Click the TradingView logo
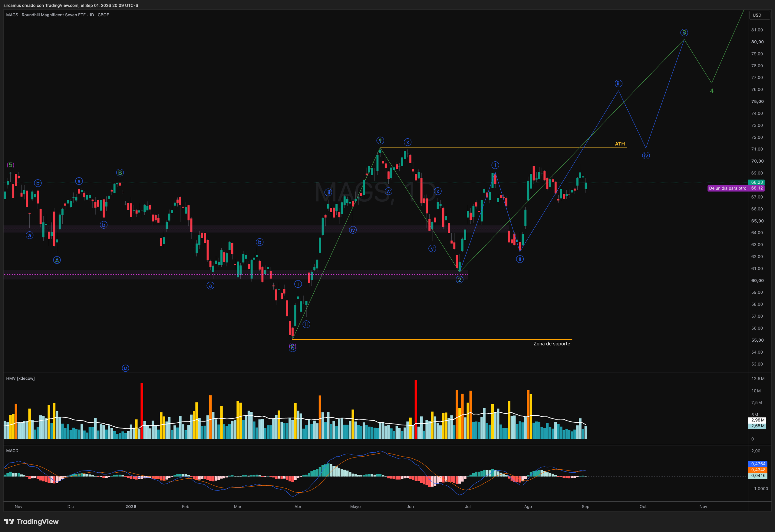Screen dimensions: 775x532 pos(31,522)
